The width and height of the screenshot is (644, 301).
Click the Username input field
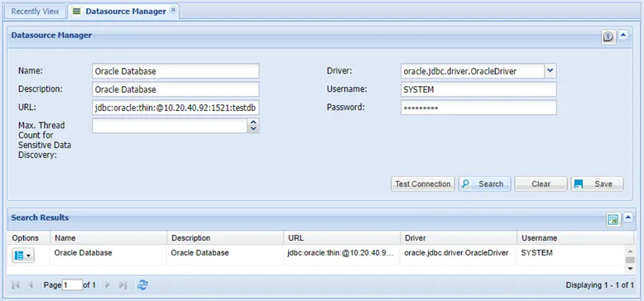coord(478,89)
